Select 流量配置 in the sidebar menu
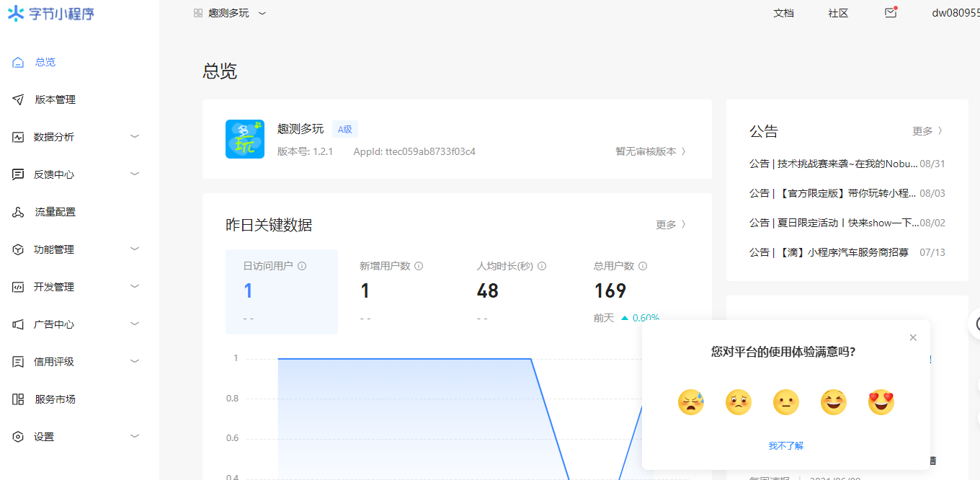The image size is (980, 480). tap(55, 212)
